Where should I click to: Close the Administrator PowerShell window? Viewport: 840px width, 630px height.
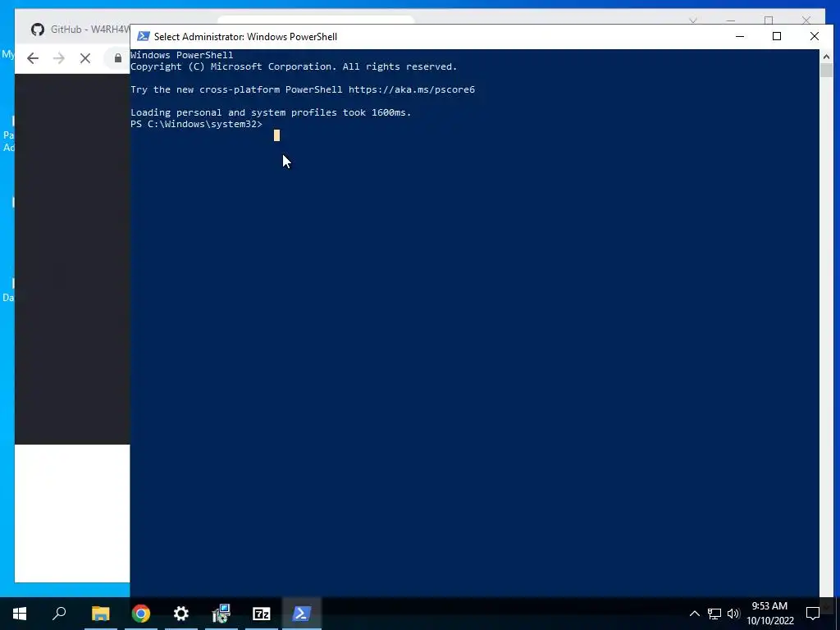[815, 36]
